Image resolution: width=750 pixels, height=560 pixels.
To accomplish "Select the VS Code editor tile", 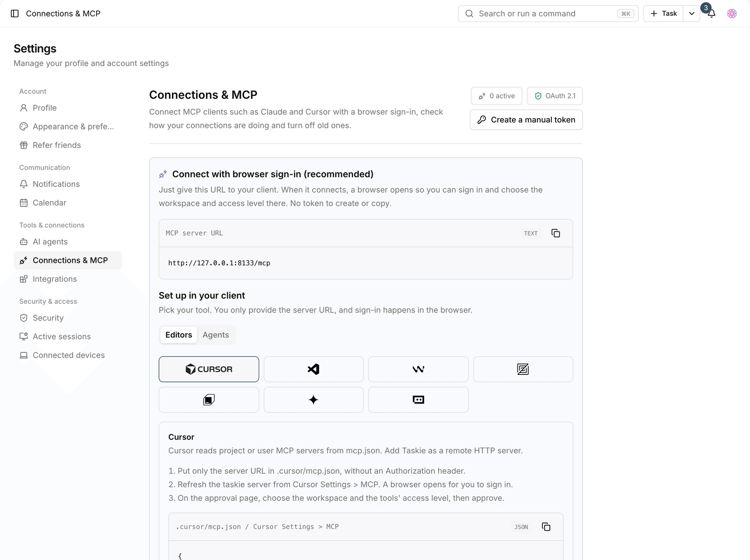I will 314,369.
